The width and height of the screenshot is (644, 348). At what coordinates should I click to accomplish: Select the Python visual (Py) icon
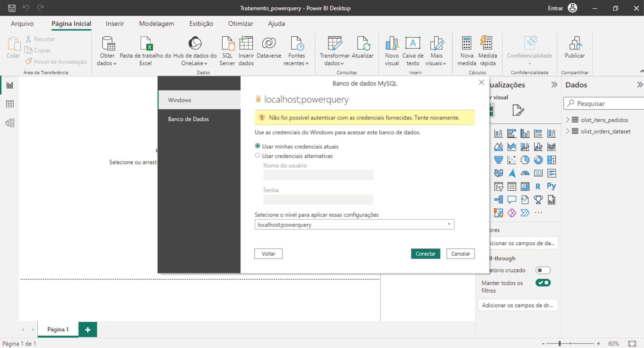[x=551, y=186]
